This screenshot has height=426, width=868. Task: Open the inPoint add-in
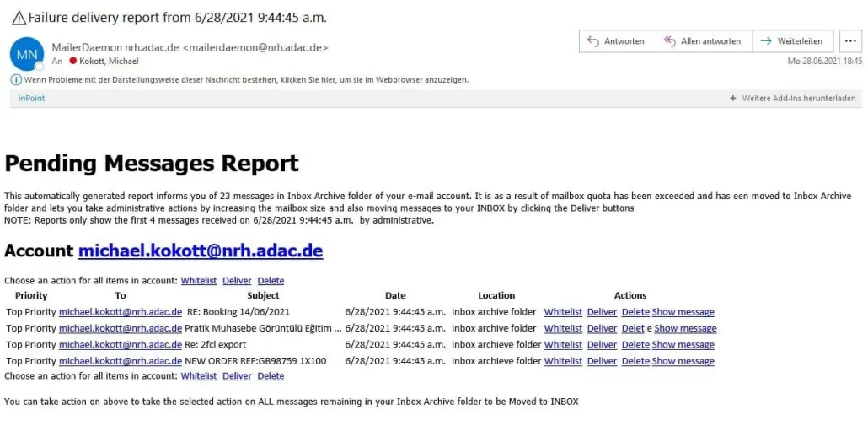(31, 98)
